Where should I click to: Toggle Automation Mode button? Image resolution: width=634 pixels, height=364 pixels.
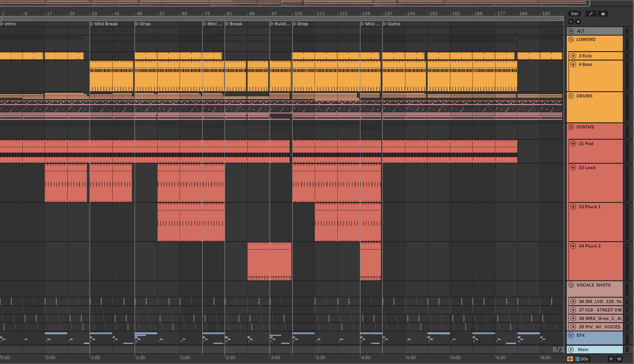coord(591,14)
